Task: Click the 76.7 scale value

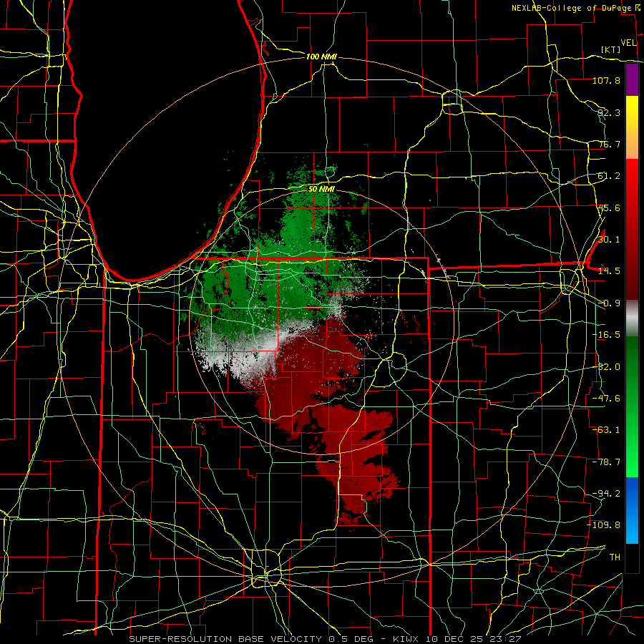Action: [609, 144]
